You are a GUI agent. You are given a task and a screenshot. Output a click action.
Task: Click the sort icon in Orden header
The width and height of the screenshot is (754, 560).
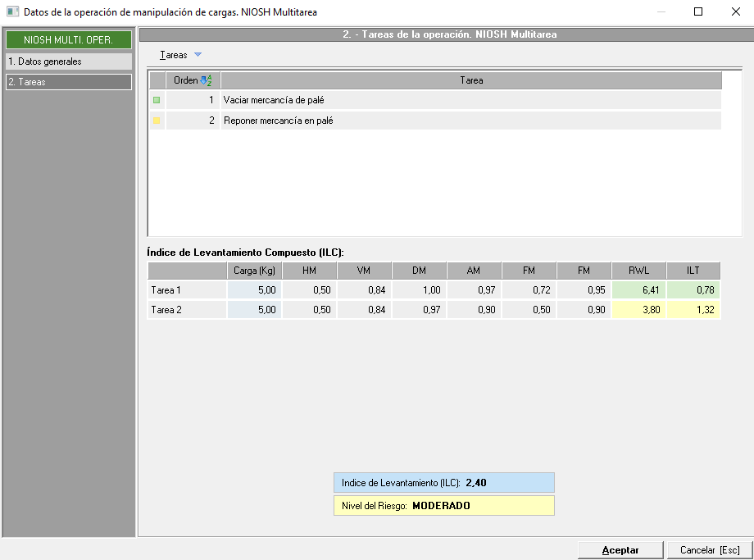(x=206, y=80)
